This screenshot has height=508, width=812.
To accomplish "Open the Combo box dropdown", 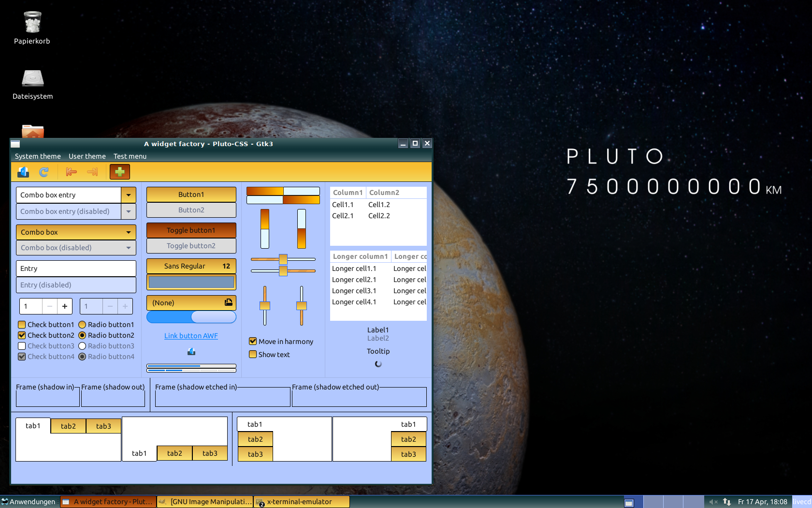I will [75, 232].
